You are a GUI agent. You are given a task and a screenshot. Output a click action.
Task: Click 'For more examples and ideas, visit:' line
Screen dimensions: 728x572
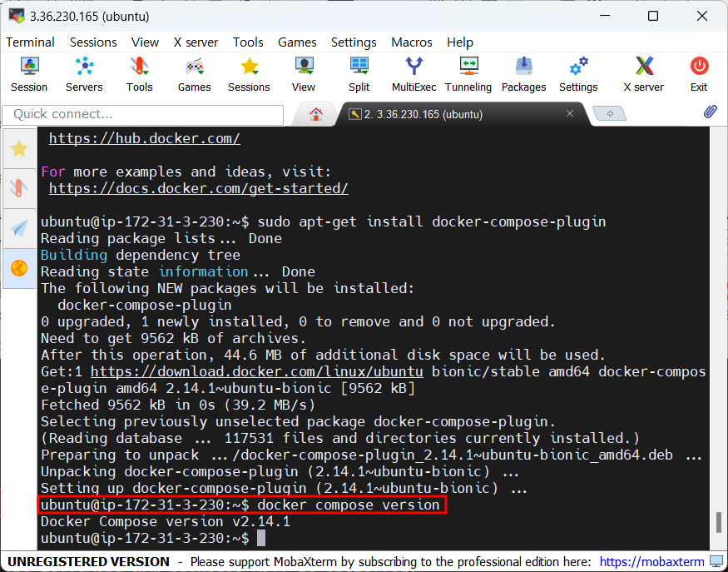(186, 172)
